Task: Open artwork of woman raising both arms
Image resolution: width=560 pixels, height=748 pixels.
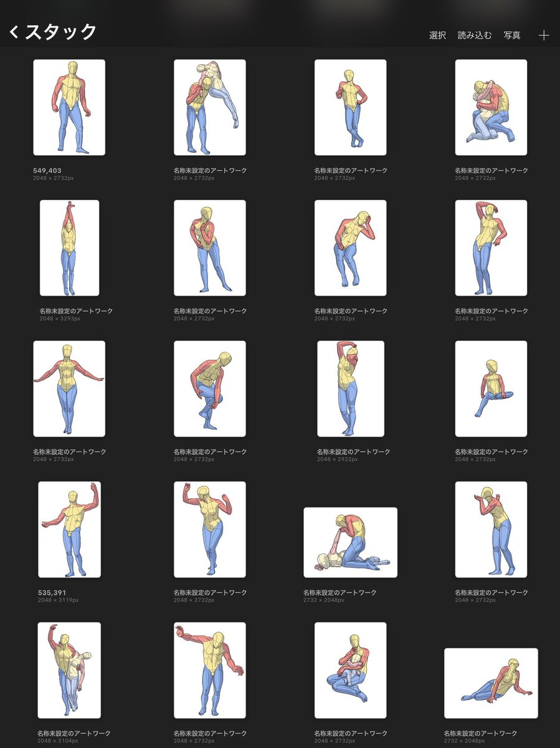Action: tap(210, 530)
